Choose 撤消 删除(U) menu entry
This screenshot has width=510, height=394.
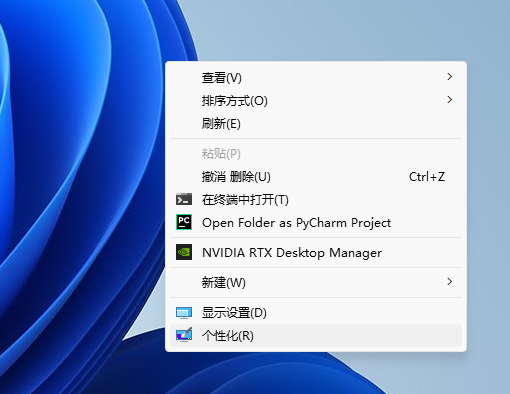click(x=316, y=176)
